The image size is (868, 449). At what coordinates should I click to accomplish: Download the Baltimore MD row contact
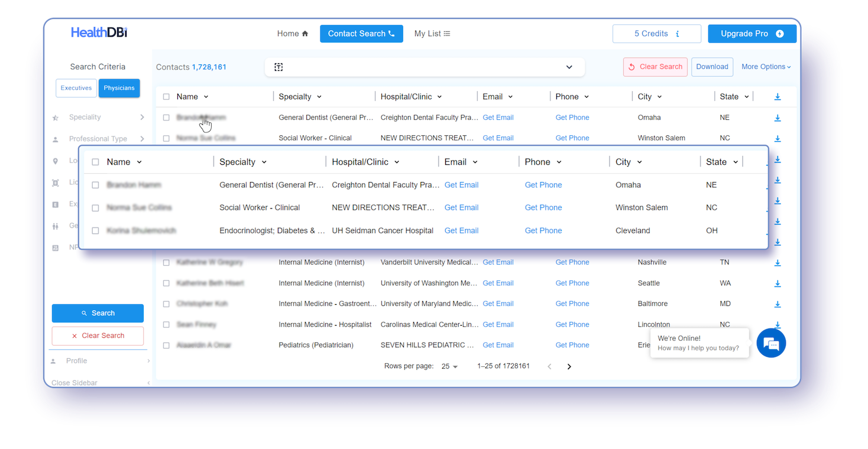pos(778,304)
